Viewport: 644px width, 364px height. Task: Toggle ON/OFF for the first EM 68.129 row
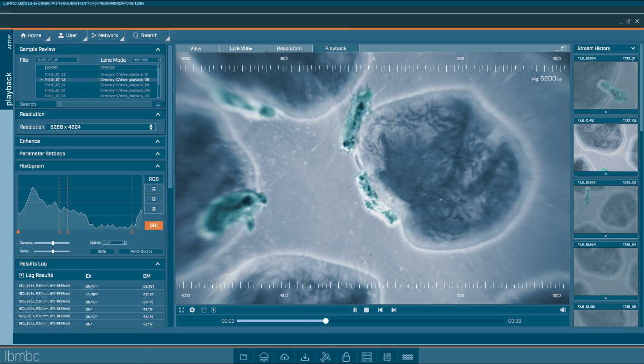(x=92, y=301)
